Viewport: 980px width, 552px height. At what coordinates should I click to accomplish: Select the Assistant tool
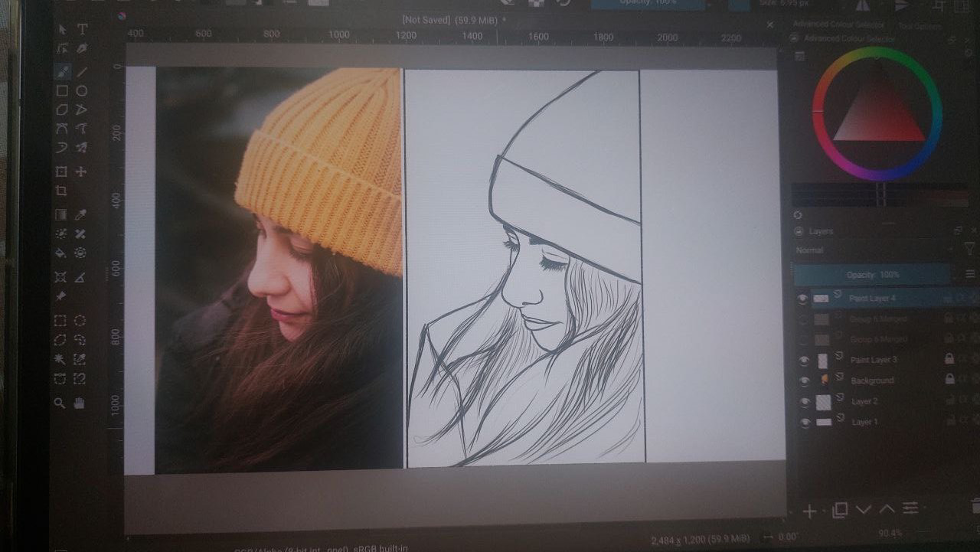pyautogui.click(x=62, y=276)
